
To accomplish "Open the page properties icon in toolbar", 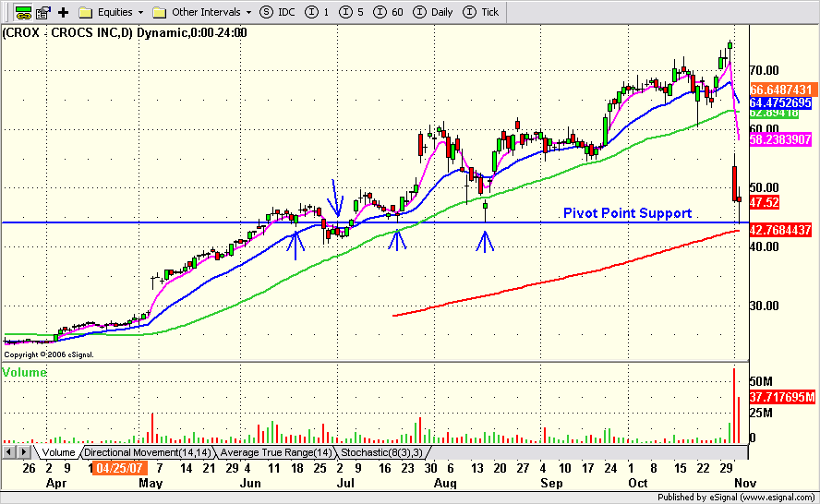I will 42,12.
